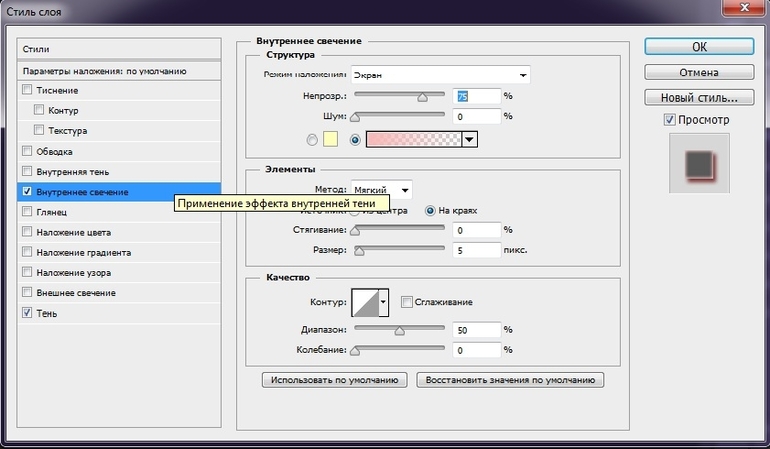Click the Новый стиль... button
This screenshot has width=770, height=449.
tap(698, 98)
